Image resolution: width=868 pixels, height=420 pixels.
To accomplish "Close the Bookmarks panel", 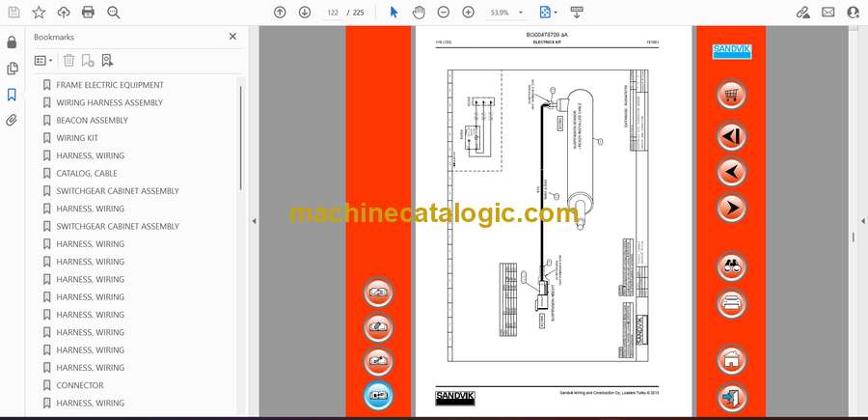I will 232,36.
